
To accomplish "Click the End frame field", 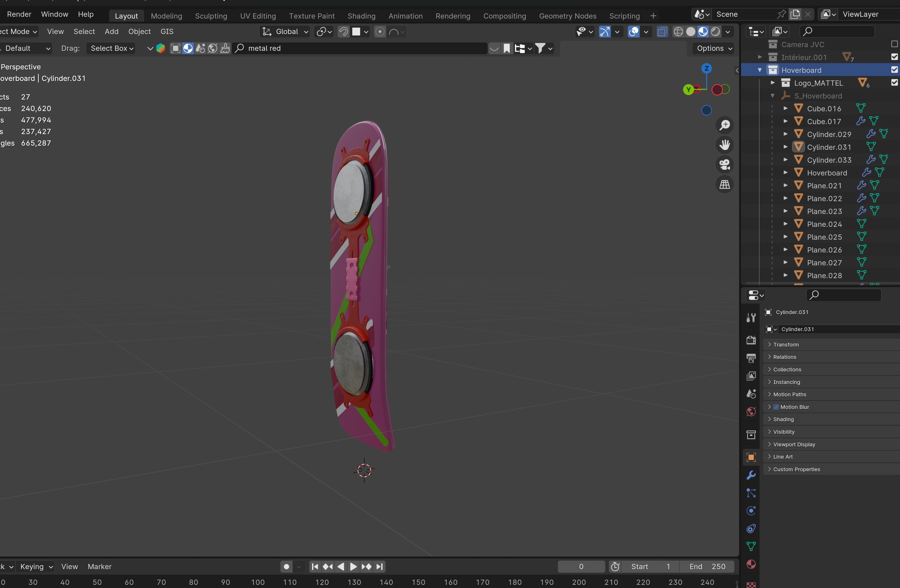I will point(707,567).
